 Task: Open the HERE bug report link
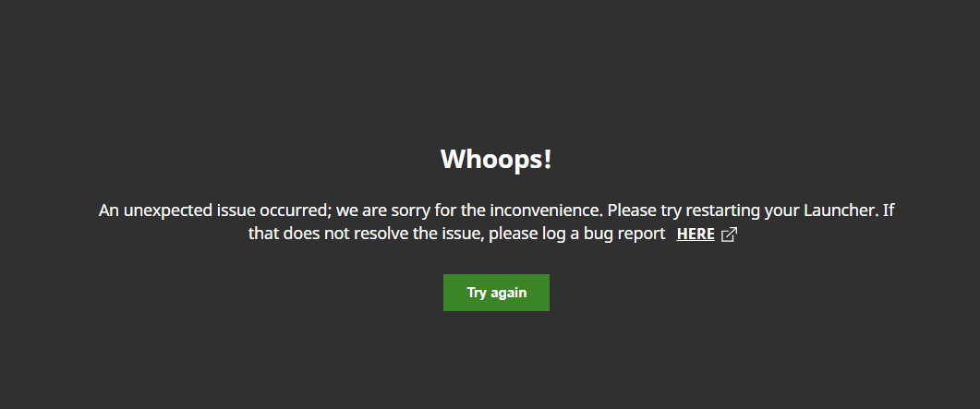coord(695,235)
